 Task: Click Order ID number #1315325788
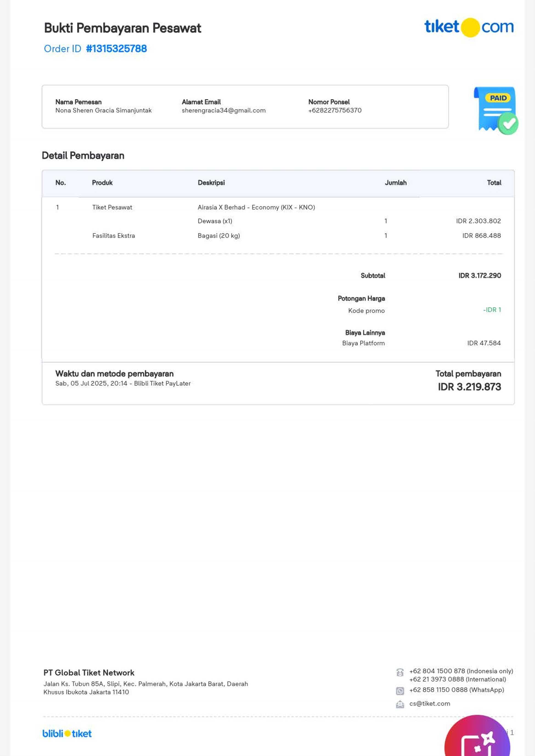coord(116,49)
